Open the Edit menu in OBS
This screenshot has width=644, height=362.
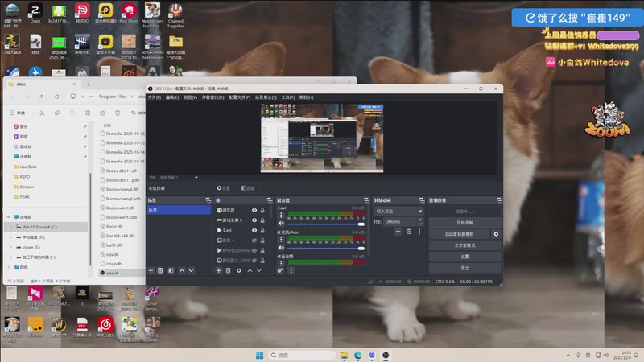tap(172, 97)
